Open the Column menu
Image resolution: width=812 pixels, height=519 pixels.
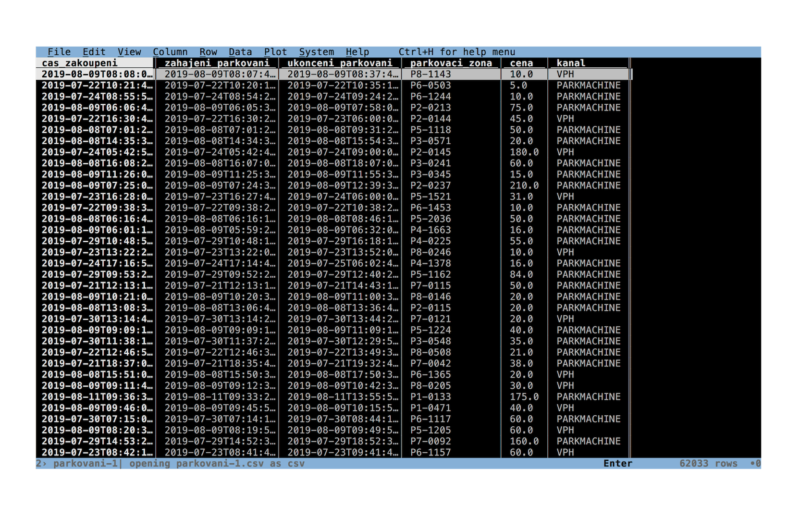[x=170, y=52]
